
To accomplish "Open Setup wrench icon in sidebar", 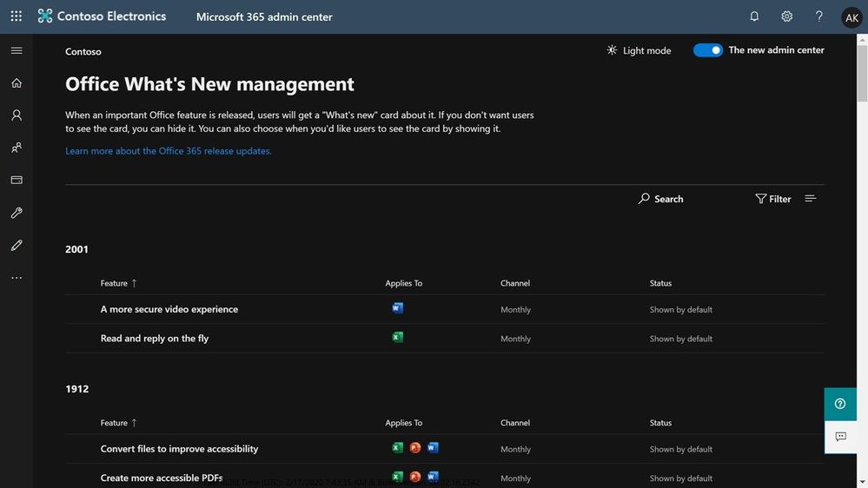I will click(x=17, y=213).
